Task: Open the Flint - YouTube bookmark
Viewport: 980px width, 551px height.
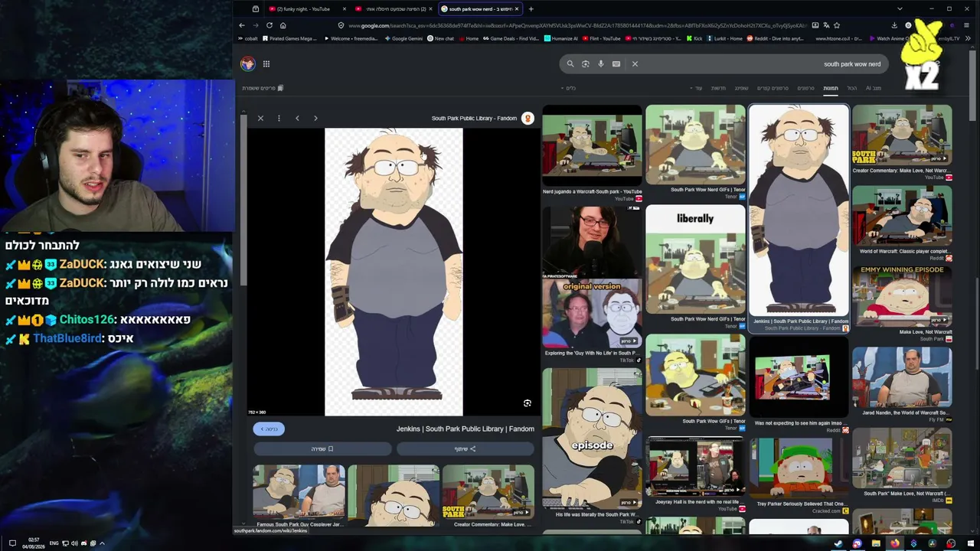Action: pyautogui.click(x=602, y=38)
